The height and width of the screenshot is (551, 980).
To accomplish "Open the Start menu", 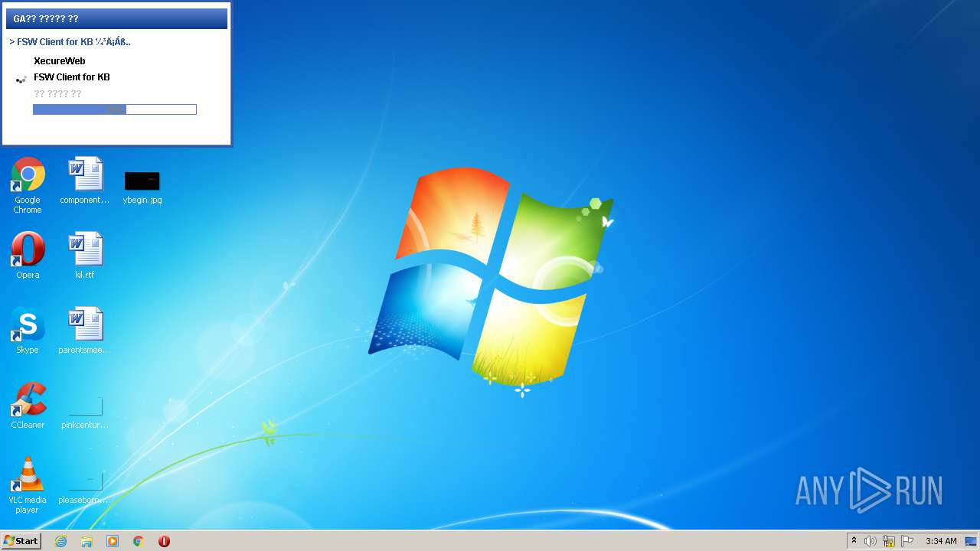I will [21, 541].
